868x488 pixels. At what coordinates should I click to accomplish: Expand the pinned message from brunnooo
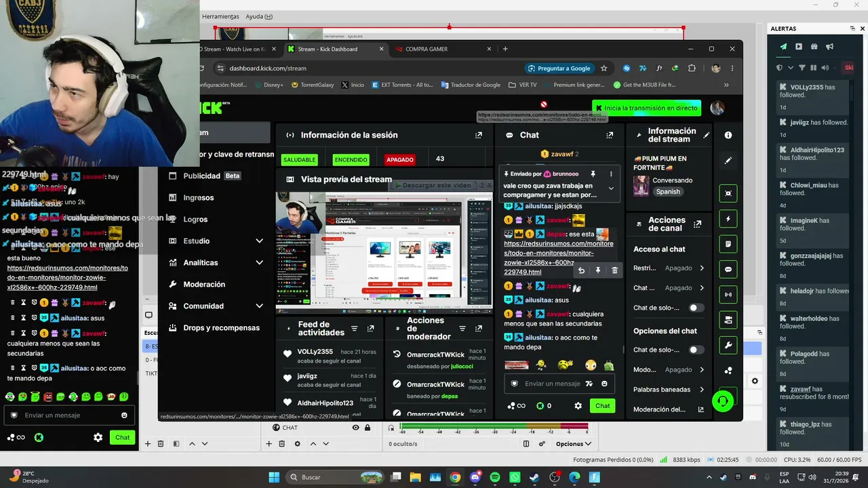(611, 188)
